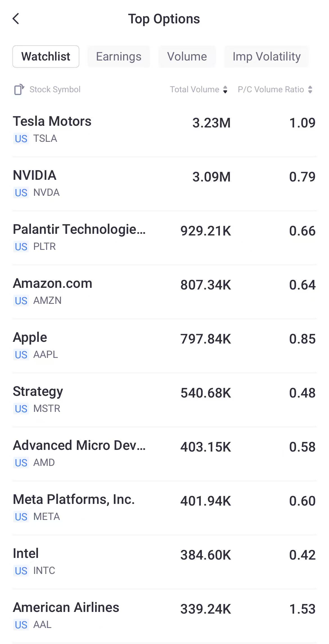Tap the Intel INTC row
This screenshot has width=329, height=644.
[x=164, y=562]
